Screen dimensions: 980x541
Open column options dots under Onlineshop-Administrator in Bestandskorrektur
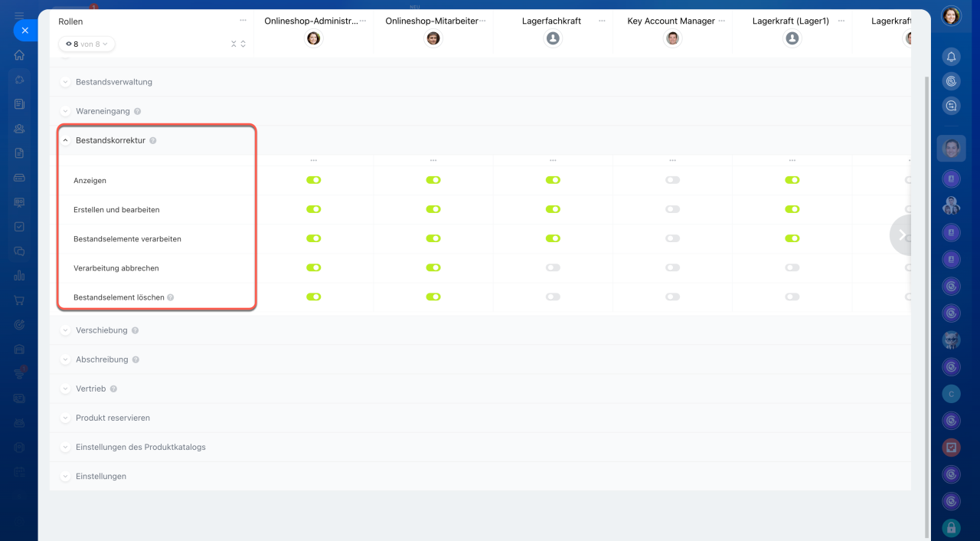[x=314, y=160]
